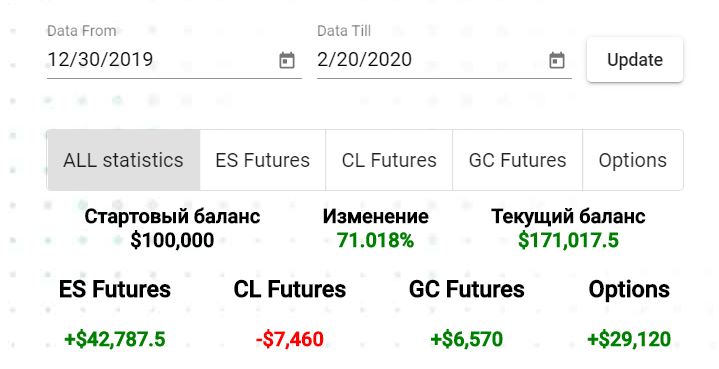
Task: Open the Data Till calendar picker icon
Action: pyautogui.click(x=557, y=60)
